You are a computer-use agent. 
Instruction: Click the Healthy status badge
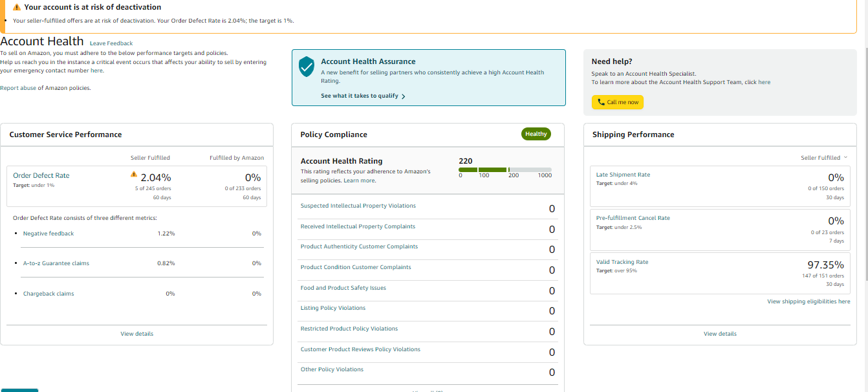coord(536,134)
